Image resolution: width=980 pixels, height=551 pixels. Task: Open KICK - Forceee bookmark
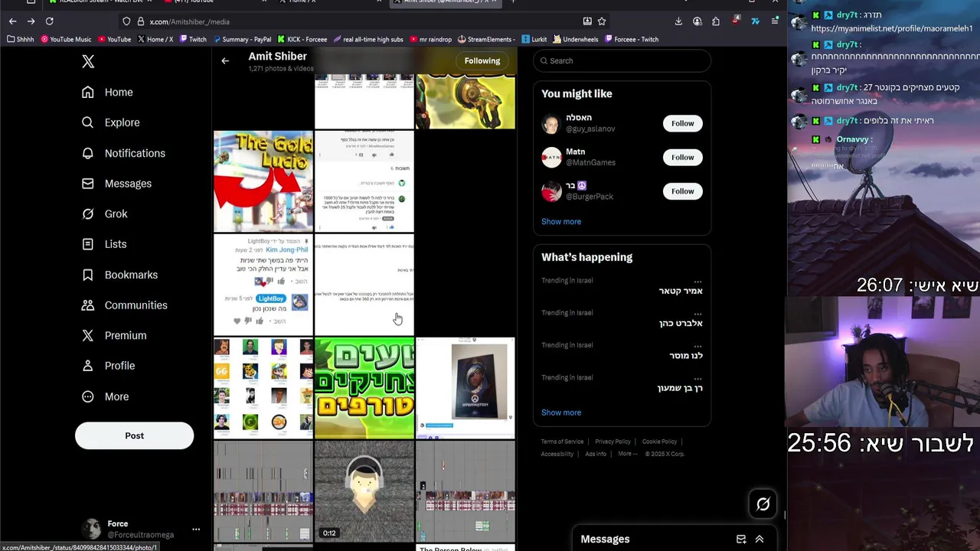[302, 39]
